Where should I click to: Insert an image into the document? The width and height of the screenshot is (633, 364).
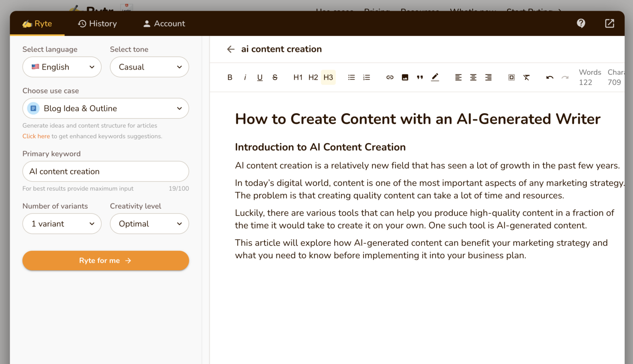pos(405,78)
